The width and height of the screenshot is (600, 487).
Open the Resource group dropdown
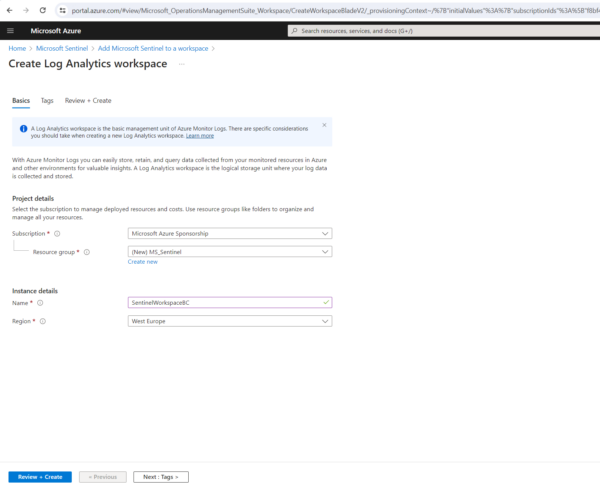click(230, 252)
